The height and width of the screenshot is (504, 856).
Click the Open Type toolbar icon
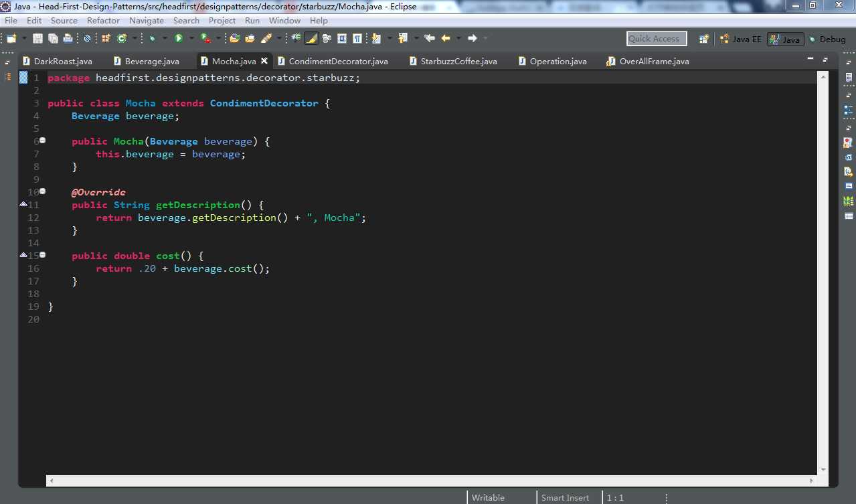(x=234, y=39)
